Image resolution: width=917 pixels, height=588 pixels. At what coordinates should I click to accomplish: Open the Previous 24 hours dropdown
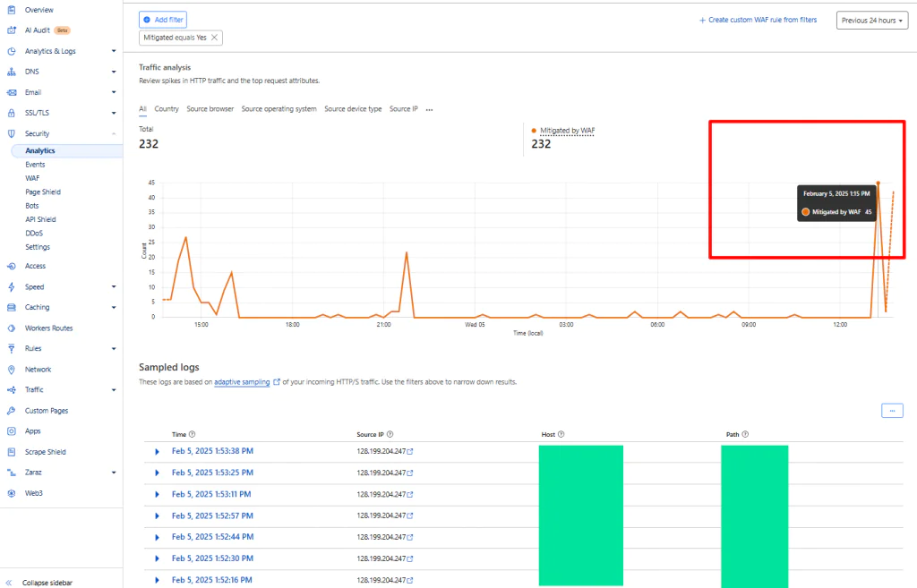tap(872, 21)
